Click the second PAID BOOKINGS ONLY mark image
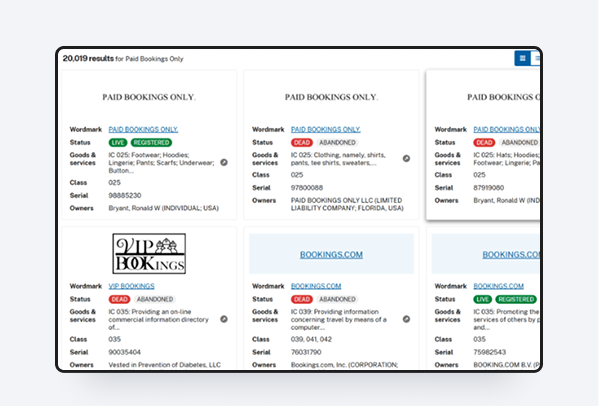 [x=331, y=97]
